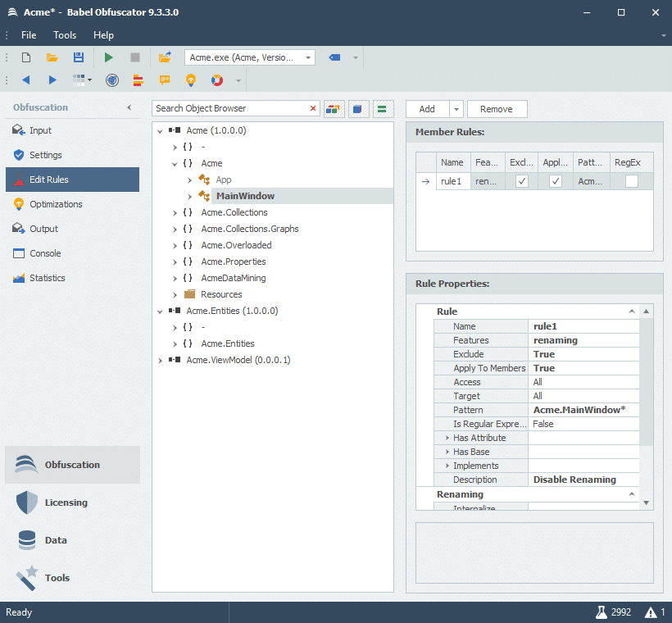Image resolution: width=672 pixels, height=623 pixels.
Task: Select the App class in the tree
Action: [x=224, y=180]
